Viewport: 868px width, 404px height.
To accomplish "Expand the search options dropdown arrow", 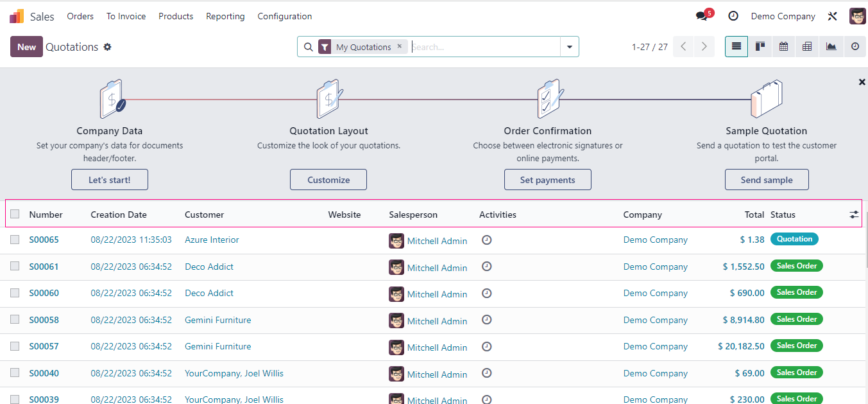I will coord(569,47).
